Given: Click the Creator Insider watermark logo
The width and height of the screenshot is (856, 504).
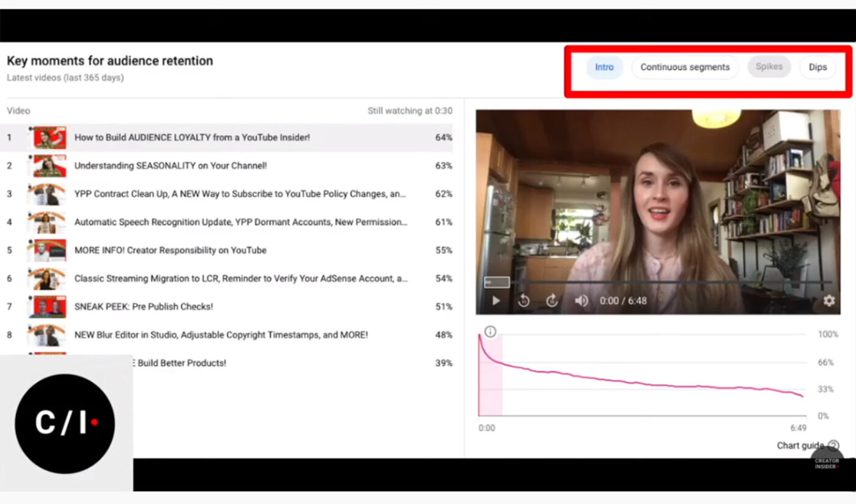Looking at the screenshot, I should (825, 462).
